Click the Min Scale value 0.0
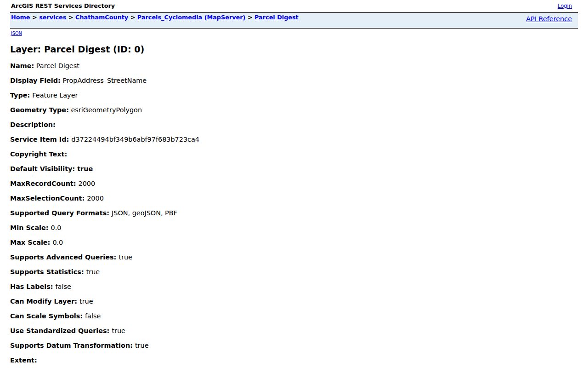 pyautogui.click(x=56, y=228)
